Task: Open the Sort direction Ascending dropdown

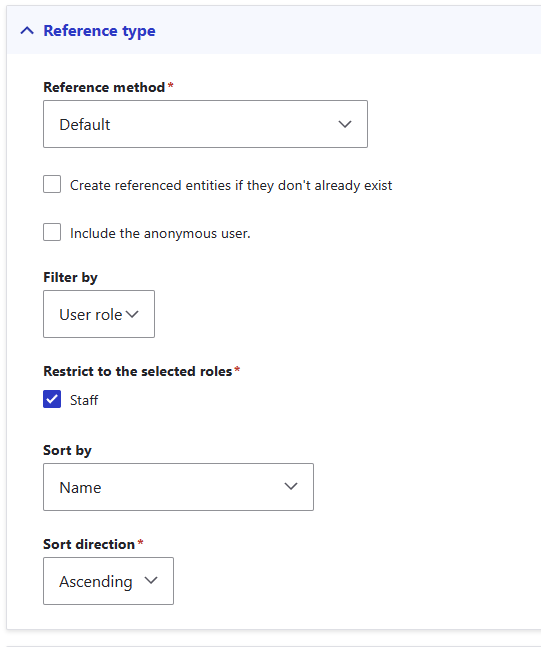Action: tap(109, 581)
